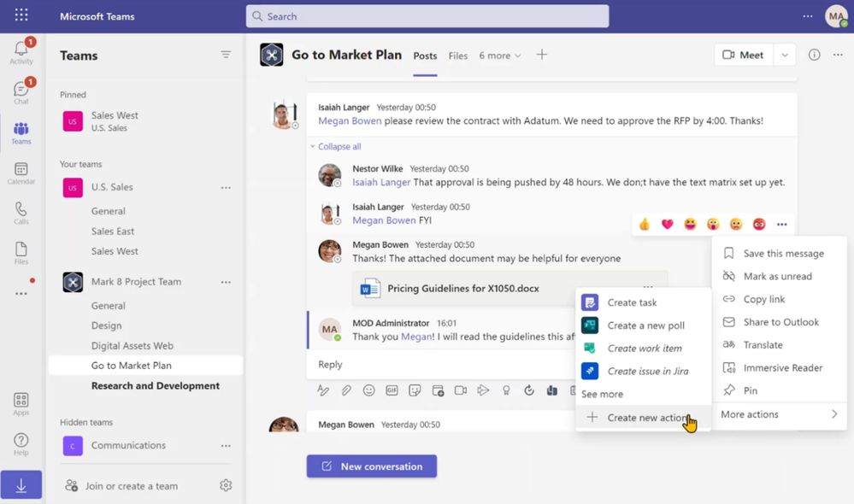Screen dimensions: 854x504
Task: Click the Reply field
Action: point(441,364)
